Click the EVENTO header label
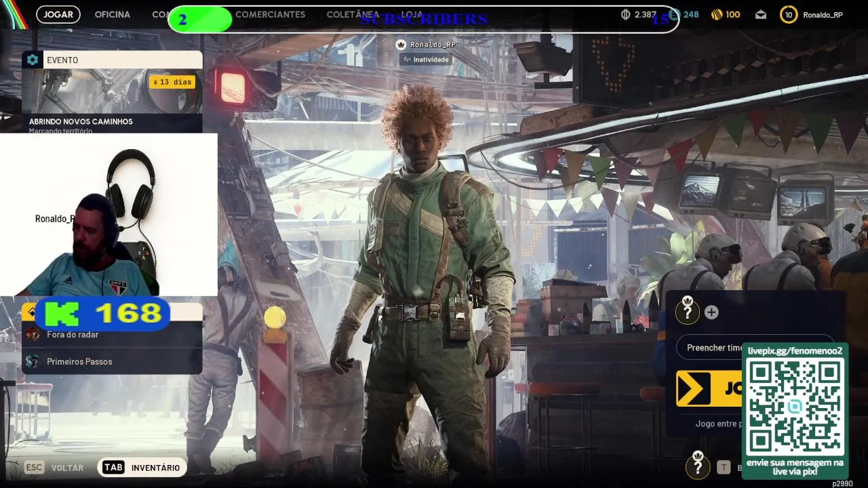The width and height of the screenshot is (868, 488). pos(62,60)
